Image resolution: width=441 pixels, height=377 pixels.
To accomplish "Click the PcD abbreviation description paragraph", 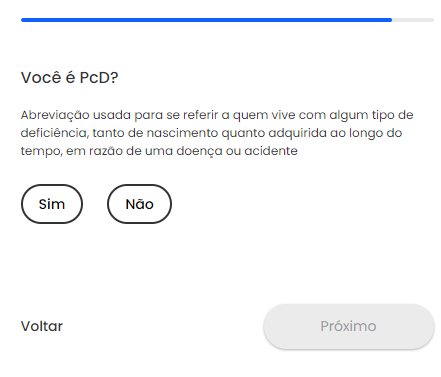I will [x=217, y=133].
